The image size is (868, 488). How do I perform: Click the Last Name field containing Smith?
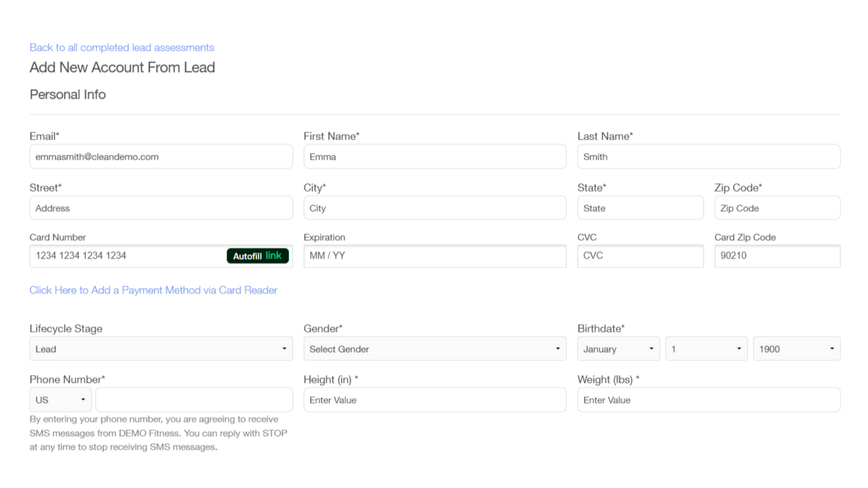[709, 156]
